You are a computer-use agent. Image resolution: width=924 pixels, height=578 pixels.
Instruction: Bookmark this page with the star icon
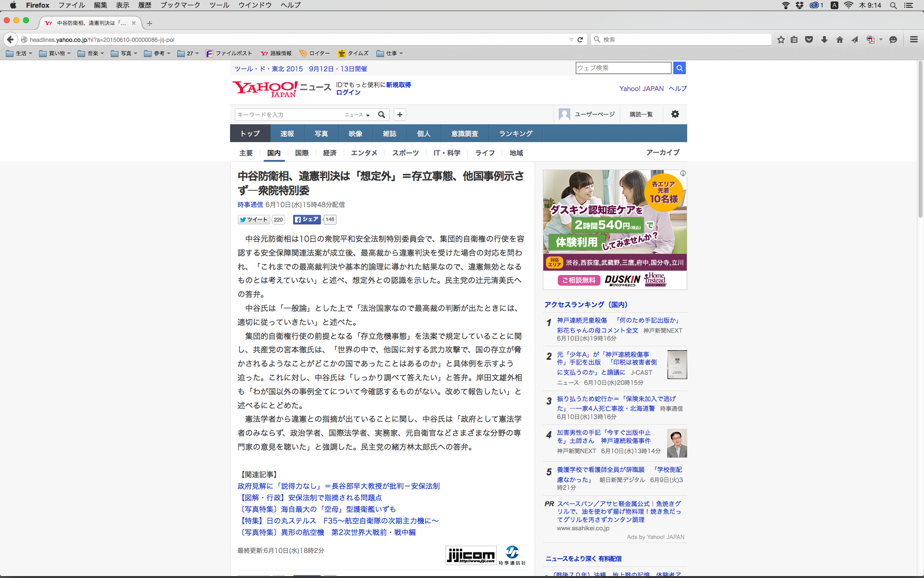point(781,39)
